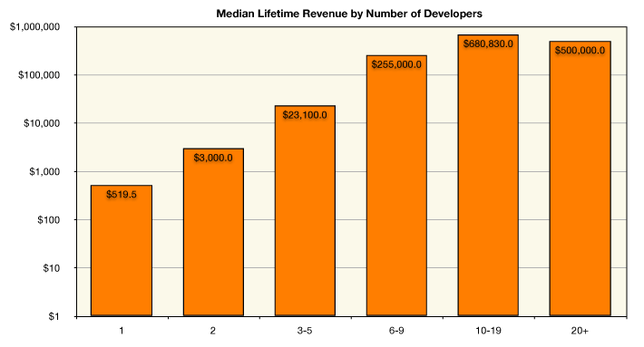Click the $255,000.0 data label
The width and height of the screenshot is (644, 347).
tap(396, 65)
